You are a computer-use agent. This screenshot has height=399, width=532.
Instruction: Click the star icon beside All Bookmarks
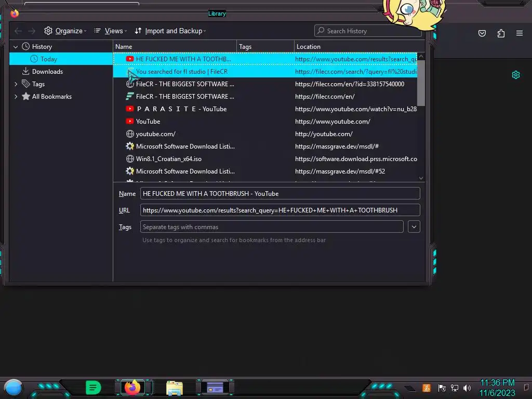[x=26, y=96]
